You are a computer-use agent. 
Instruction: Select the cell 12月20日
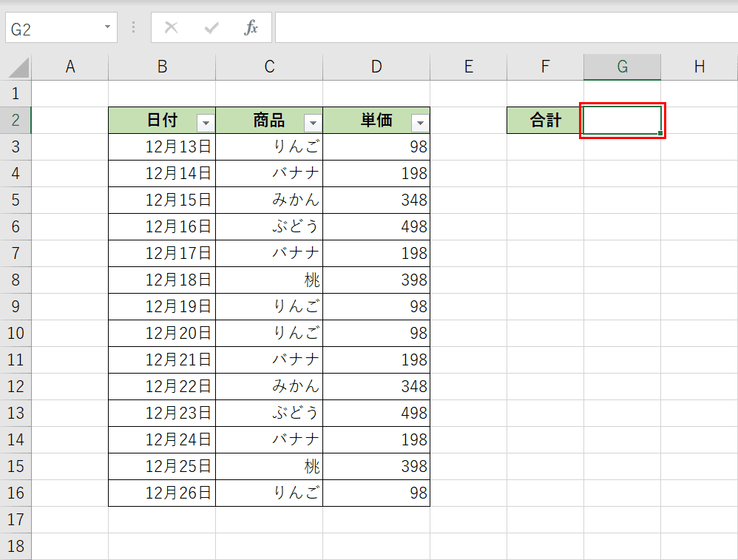pyautogui.click(x=162, y=334)
